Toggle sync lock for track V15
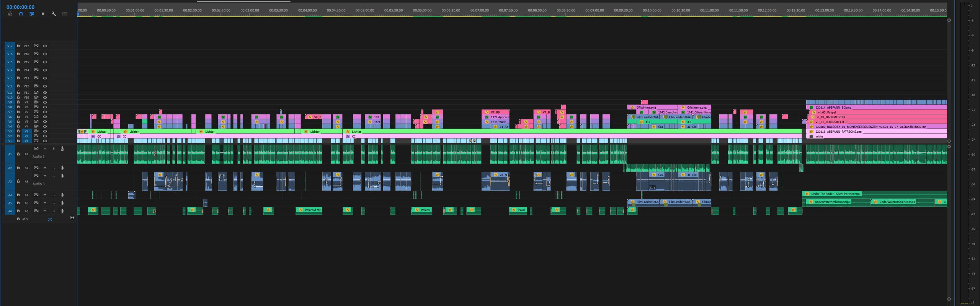Image resolution: width=980 pixels, height=306 pixels. [x=36, y=62]
